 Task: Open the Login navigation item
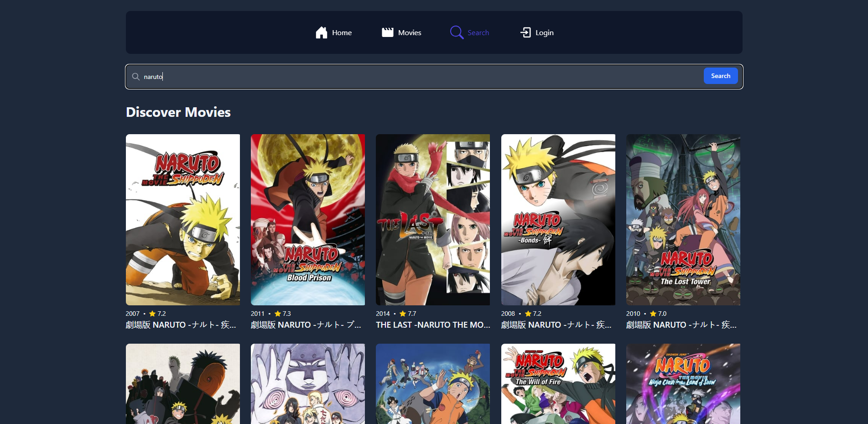pyautogui.click(x=537, y=32)
